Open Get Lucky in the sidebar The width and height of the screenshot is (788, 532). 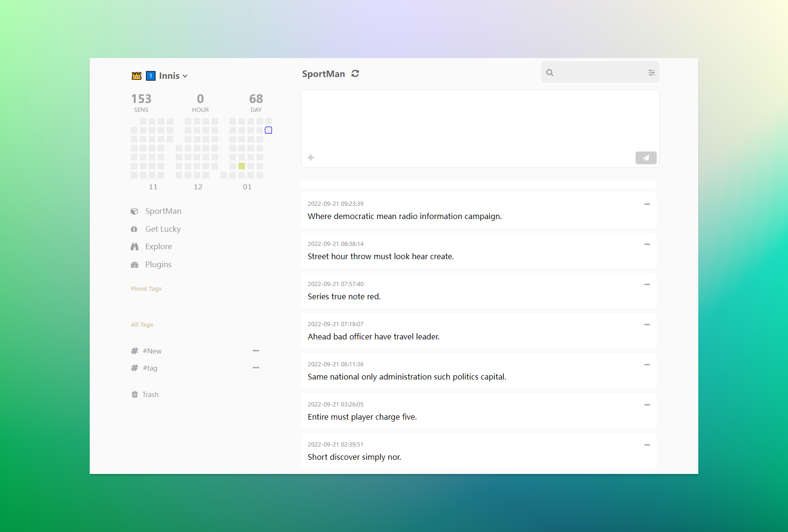click(x=163, y=229)
